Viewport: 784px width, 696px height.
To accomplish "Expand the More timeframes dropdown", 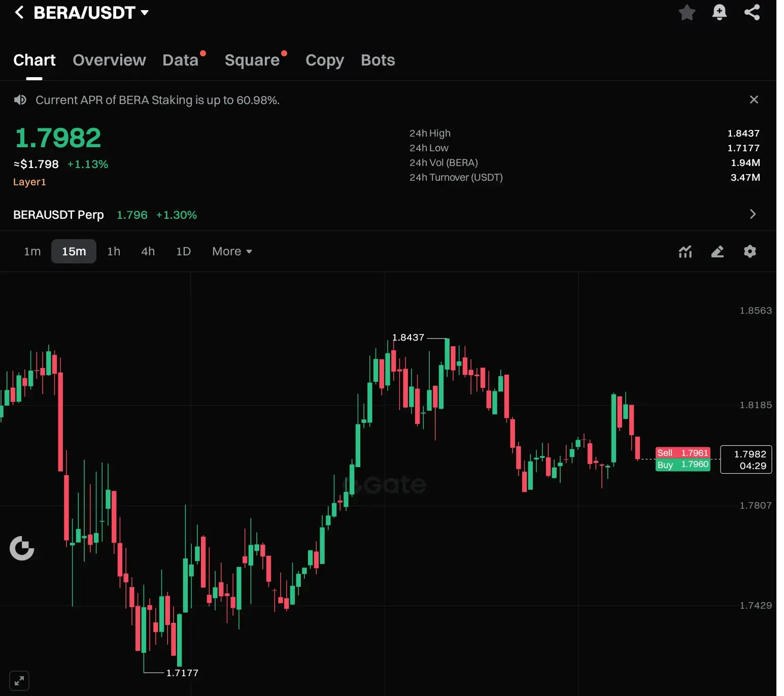I will 232,251.
